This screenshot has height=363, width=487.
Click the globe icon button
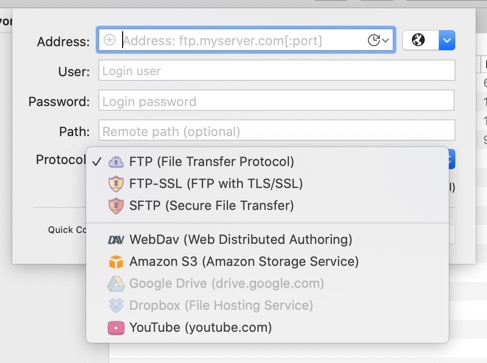[x=418, y=40]
